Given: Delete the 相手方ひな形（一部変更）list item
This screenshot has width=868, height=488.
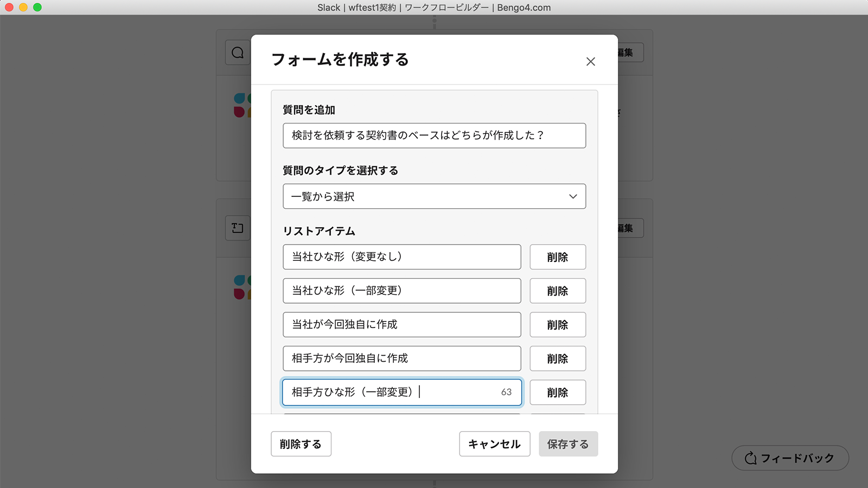Looking at the screenshot, I should tap(558, 392).
